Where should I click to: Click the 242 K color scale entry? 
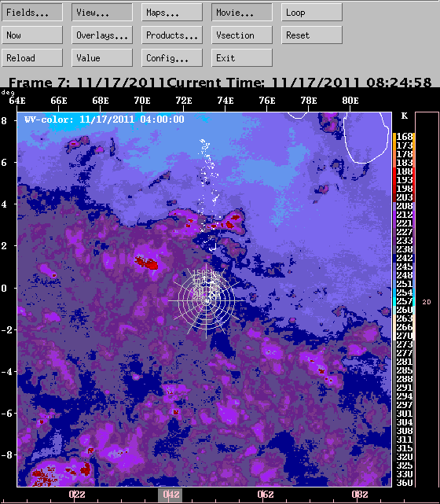(x=404, y=258)
